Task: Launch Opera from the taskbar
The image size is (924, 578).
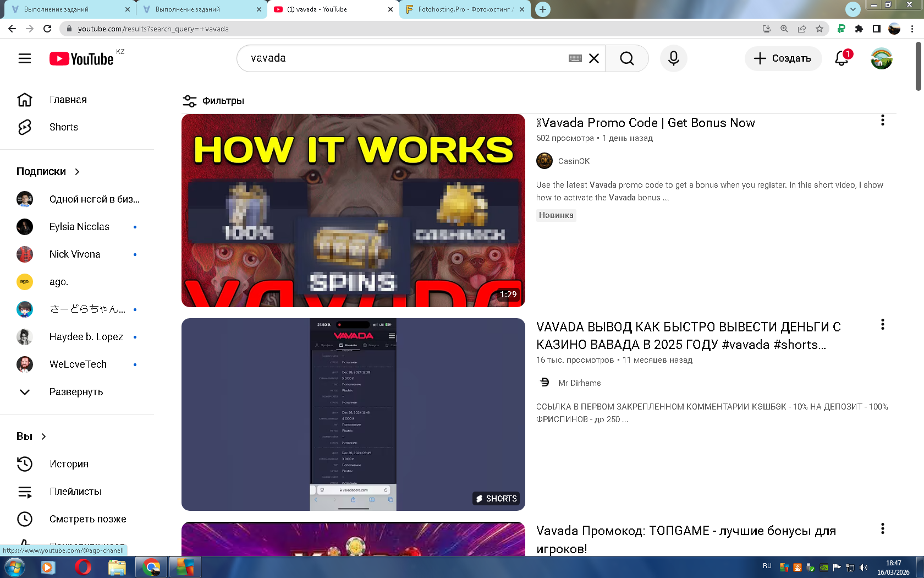Action: [x=83, y=567]
